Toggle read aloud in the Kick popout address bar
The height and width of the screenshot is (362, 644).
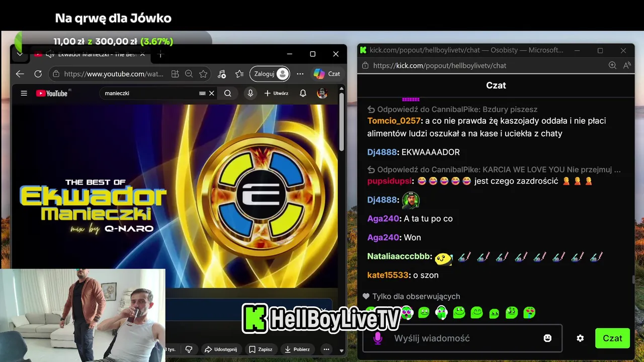[x=627, y=65]
